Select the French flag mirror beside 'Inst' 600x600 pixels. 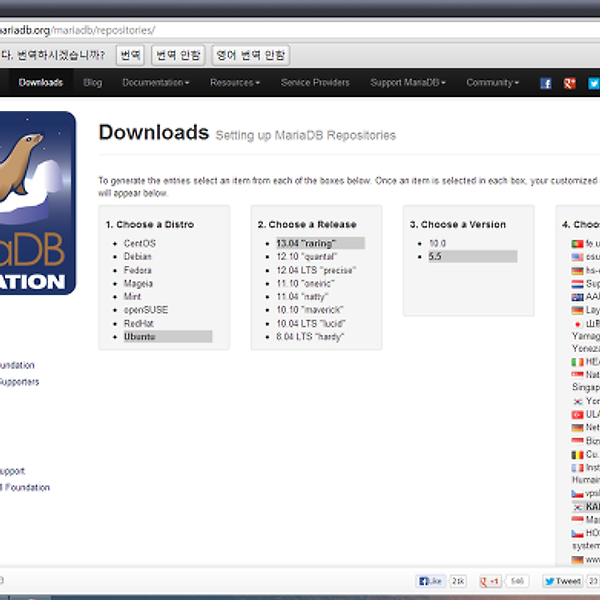[x=577, y=468]
